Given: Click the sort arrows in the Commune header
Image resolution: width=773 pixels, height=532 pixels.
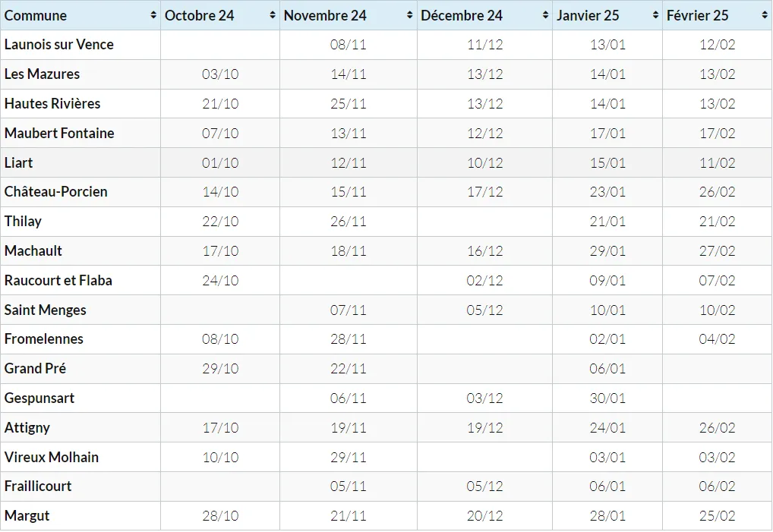Looking at the screenshot, I should (x=154, y=15).
